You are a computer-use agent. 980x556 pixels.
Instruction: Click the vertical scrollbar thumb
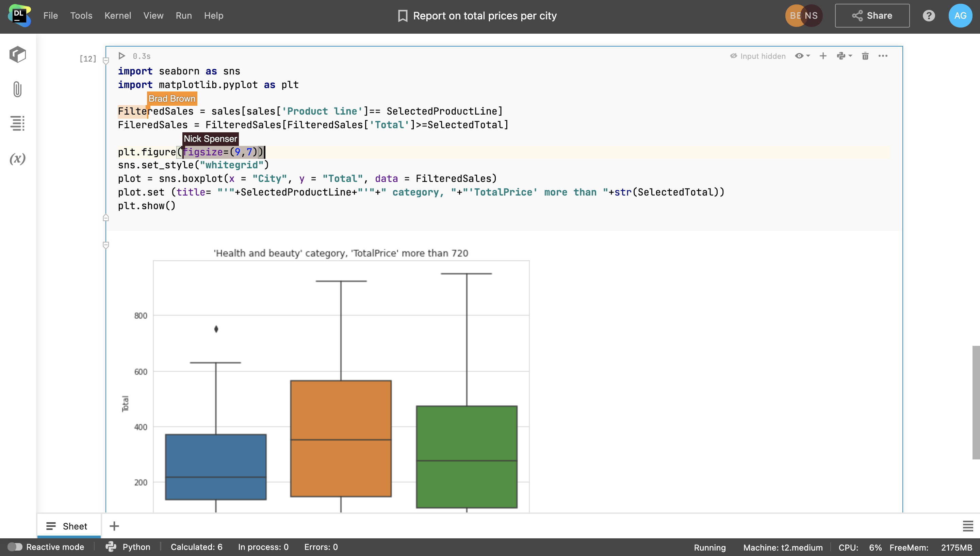pyautogui.click(x=976, y=402)
